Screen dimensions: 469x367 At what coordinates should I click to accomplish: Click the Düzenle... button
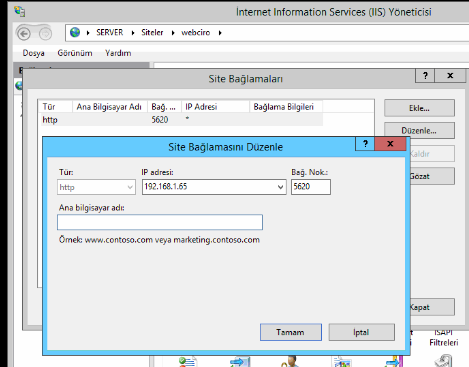click(419, 130)
